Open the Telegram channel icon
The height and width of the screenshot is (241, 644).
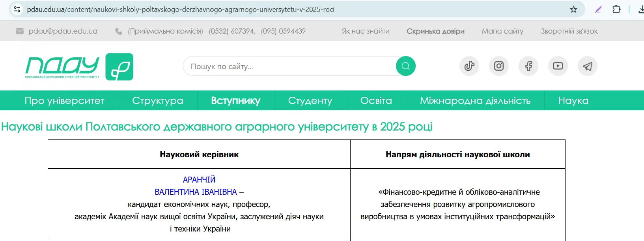point(587,66)
